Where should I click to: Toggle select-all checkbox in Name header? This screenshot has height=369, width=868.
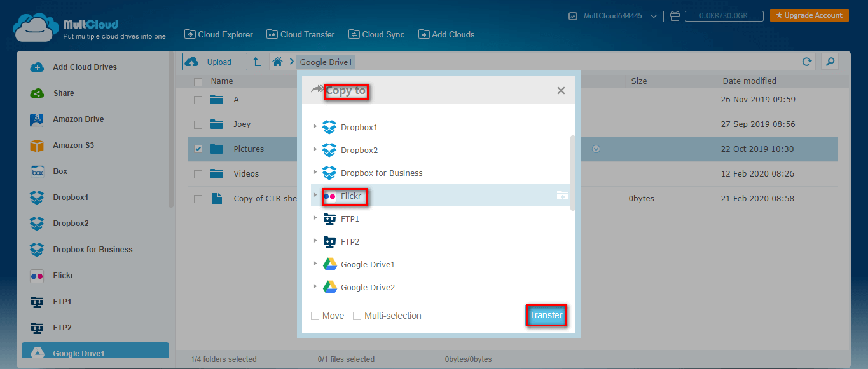[198, 81]
